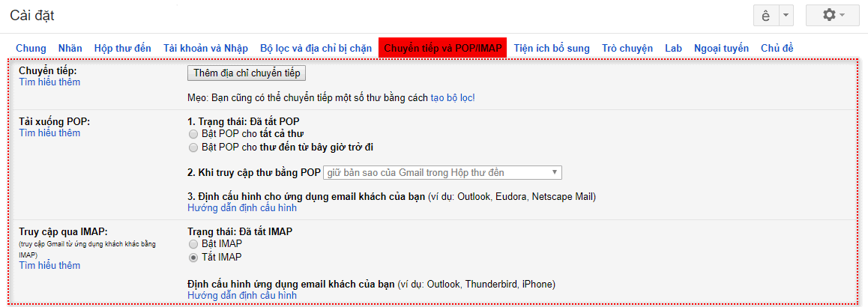The width and height of the screenshot is (868, 307).
Task: Click the ê input tools button
Action: [x=766, y=16]
